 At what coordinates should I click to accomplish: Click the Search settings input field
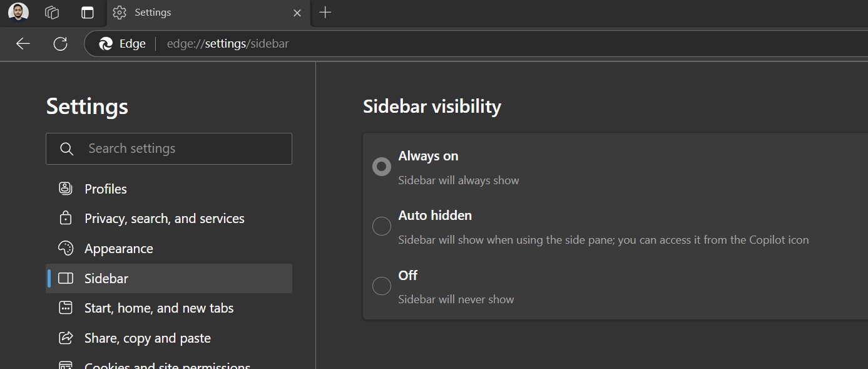click(181, 148)
